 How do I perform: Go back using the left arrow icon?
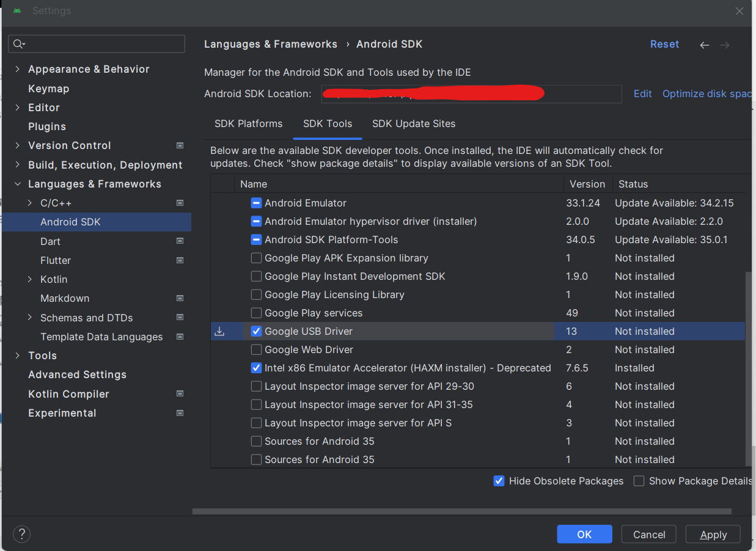coord(705,45)
